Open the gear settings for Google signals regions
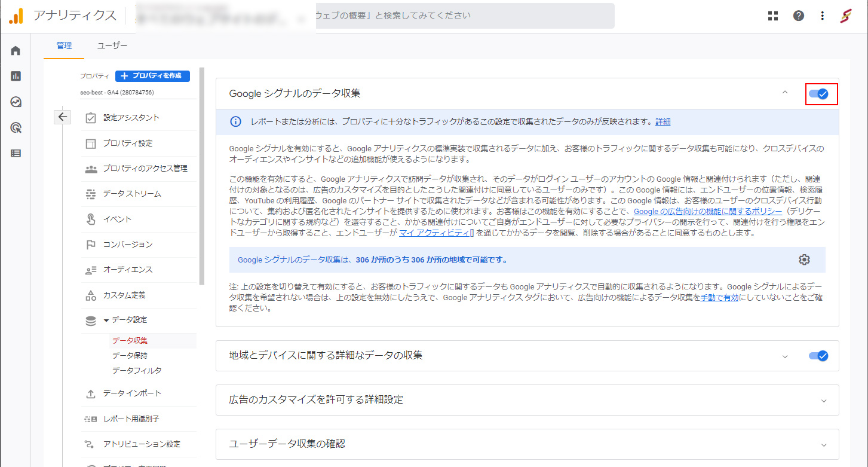Viewport: 868px width, 467px height. 804,260
